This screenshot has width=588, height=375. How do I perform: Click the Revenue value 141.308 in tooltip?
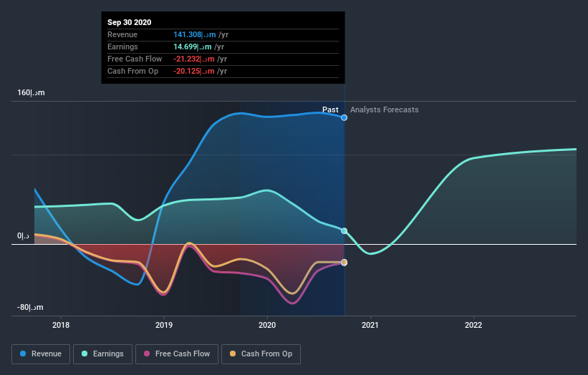(x=195, y=34)
